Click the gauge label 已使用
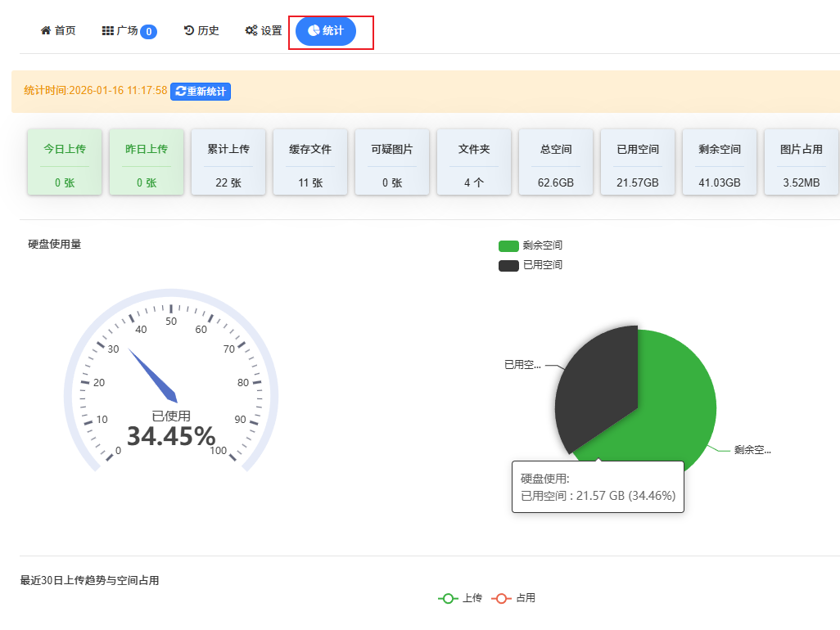Image resolution: width=840 pixels, height=630 pixels. [171, 416]
